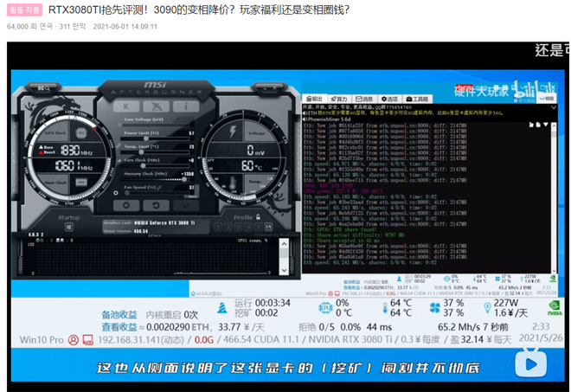Click miner log scrollbar up arrow
This screenshot has width=571, height=392.
click(x=554, y=125)
